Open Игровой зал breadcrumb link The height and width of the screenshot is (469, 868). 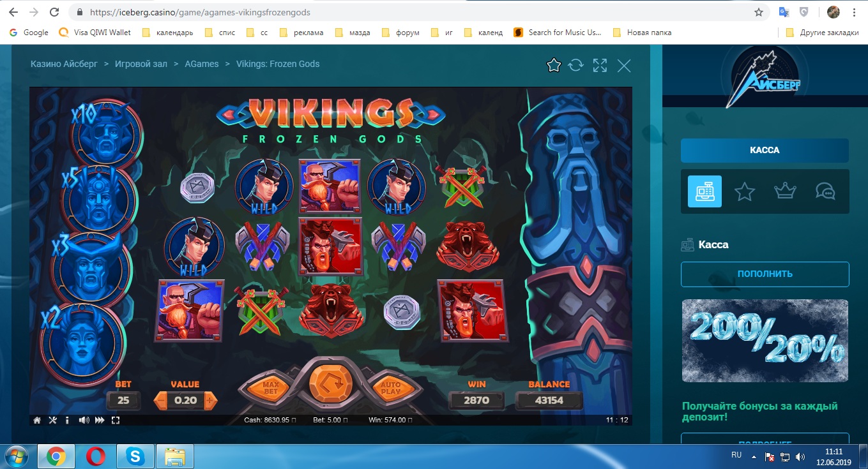[x=141, y=64]
